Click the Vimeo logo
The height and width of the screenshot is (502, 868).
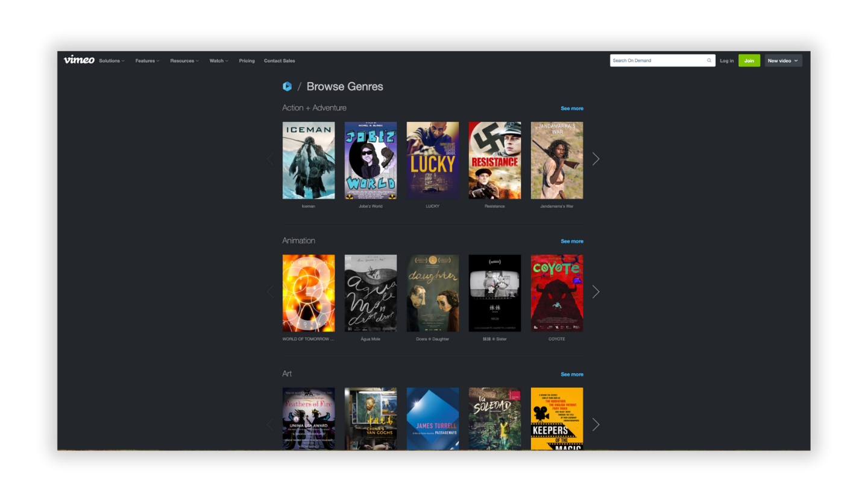[x=78, y=60]
